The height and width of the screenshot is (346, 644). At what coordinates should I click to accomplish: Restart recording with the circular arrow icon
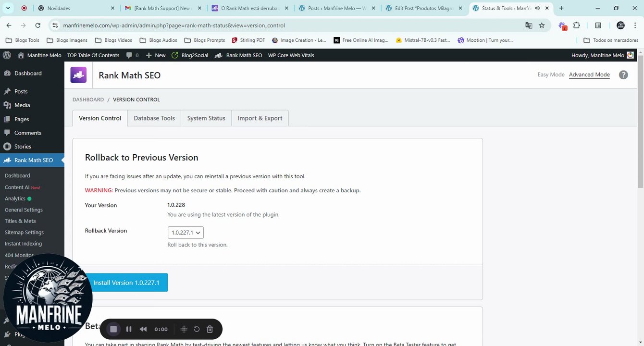point(197,329)
